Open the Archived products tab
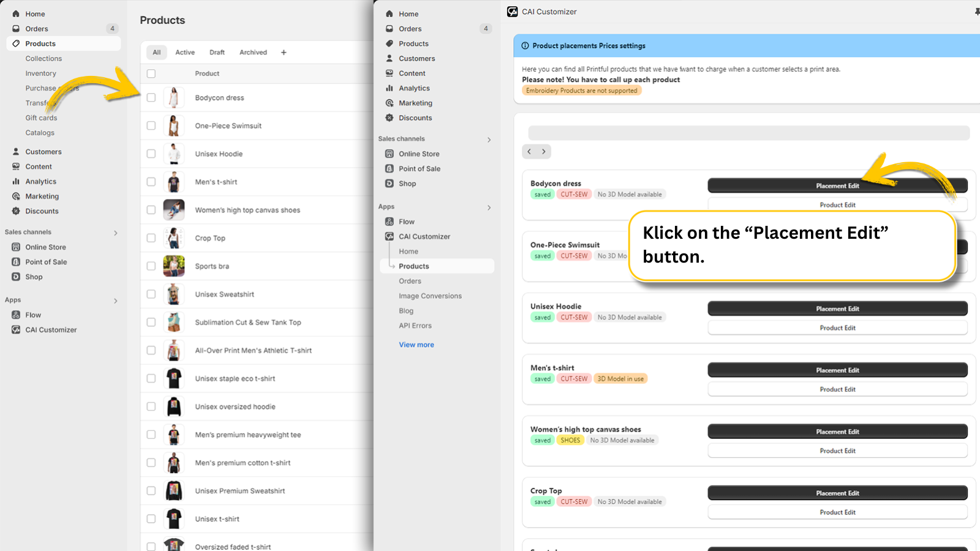Image resolution: width=980 pixels, height=551 pixels. pos(253,53)
